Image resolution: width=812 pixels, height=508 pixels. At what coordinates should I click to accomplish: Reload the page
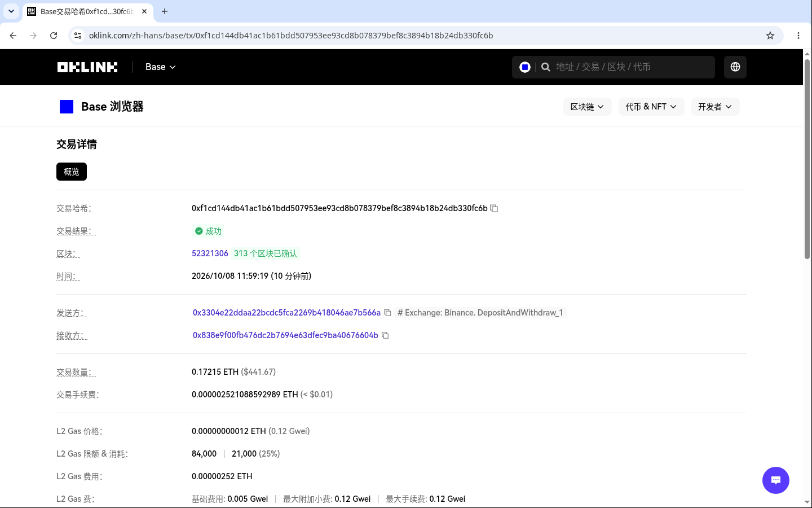(54, 36)
